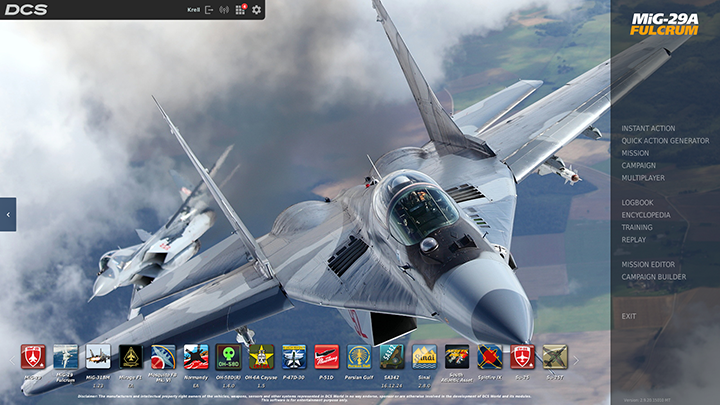Open Instant Action menu
The image size is (720, 405).
[648, 129]
